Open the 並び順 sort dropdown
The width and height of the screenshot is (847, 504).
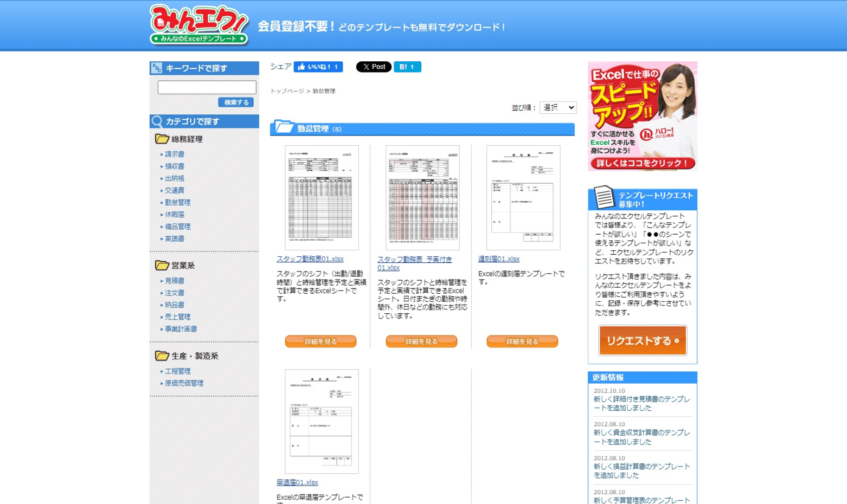[558, 107]
